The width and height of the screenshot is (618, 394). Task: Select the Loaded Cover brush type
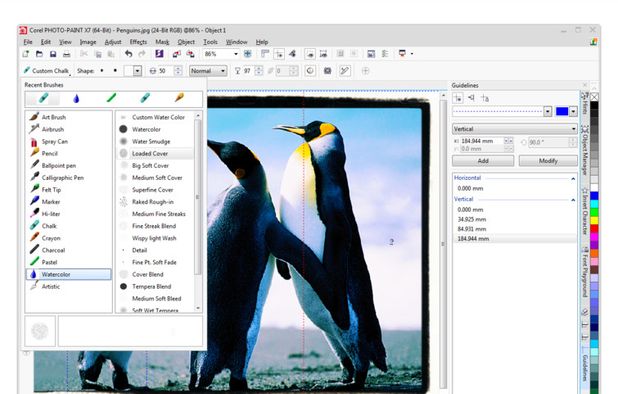point(156,153)
